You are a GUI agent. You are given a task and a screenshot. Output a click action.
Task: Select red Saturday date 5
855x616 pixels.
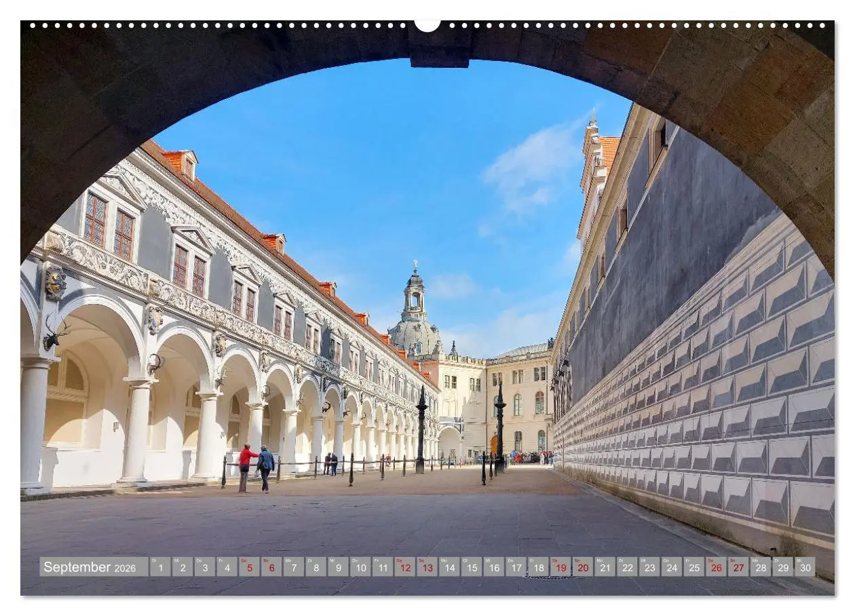click(x=249, y=567)
